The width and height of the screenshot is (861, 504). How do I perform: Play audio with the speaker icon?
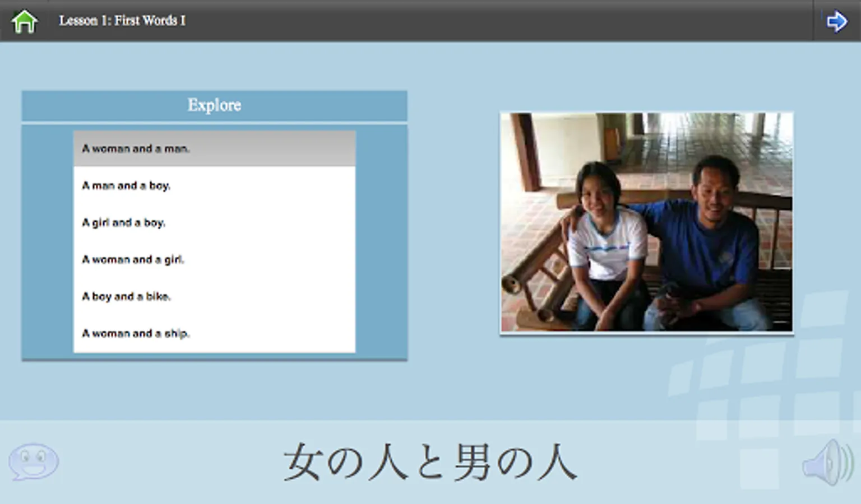point(828,463)
